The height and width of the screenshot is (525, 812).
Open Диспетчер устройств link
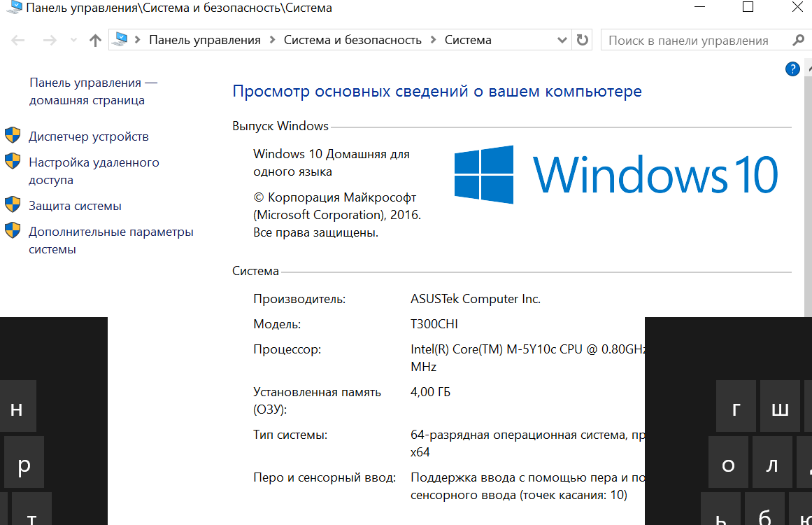click(x=89, y=136)
